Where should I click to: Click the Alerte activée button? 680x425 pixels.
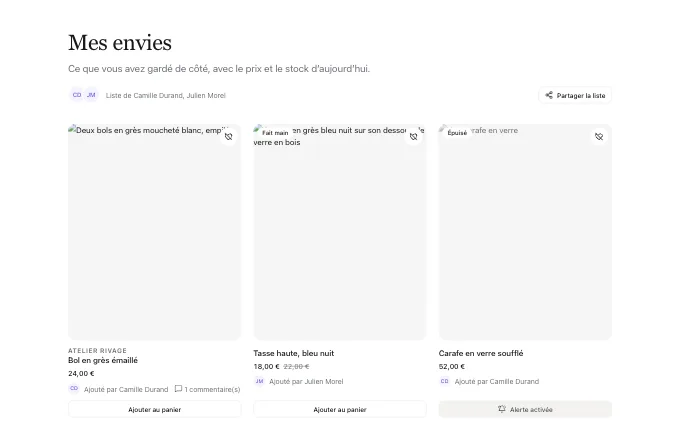(525, 409)
